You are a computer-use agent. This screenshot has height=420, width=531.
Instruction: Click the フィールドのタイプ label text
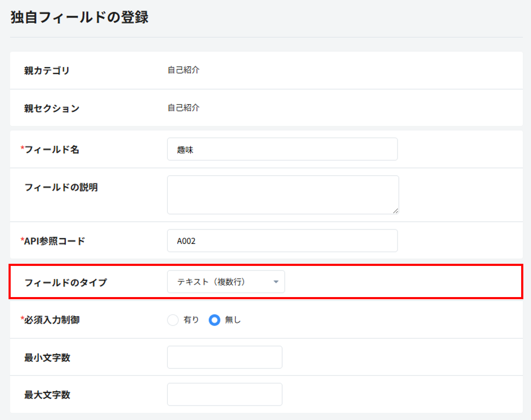pos(65,283)
